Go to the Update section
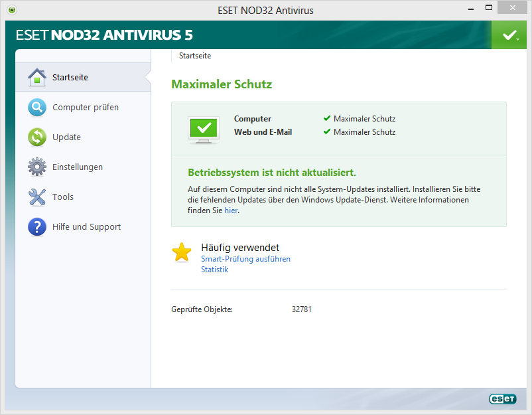 pos(66,137)
